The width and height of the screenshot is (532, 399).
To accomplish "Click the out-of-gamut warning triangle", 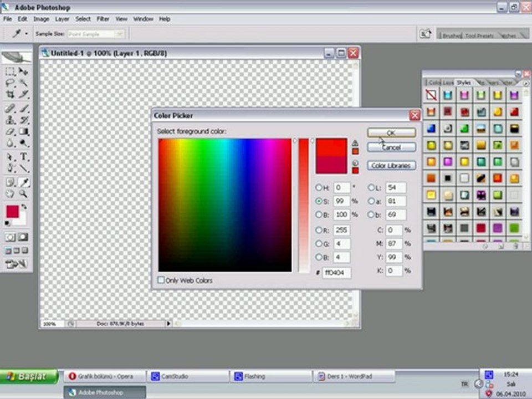I will click(x=355, y=143).
